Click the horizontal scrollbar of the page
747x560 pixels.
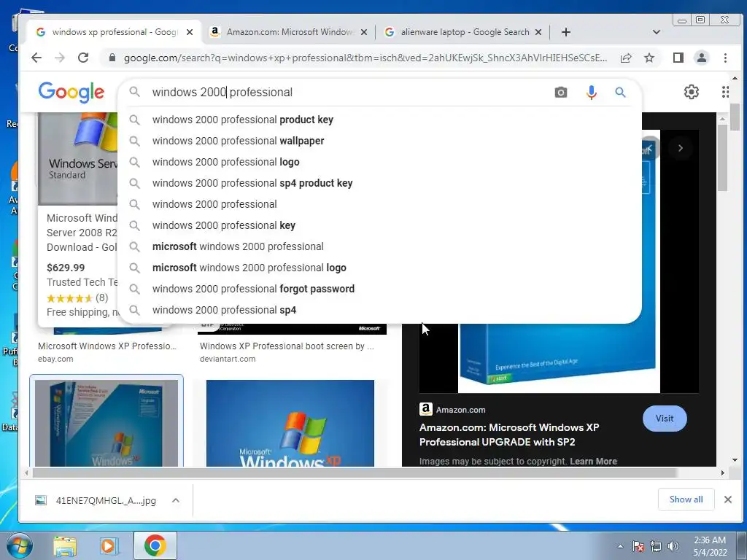coord(355,472)
